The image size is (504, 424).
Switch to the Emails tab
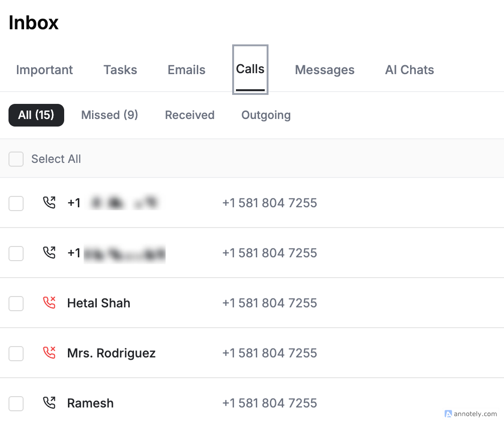[x=186, y=70]
